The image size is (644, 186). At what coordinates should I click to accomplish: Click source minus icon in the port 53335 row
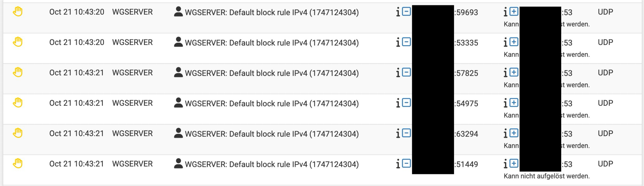(406, 42)
